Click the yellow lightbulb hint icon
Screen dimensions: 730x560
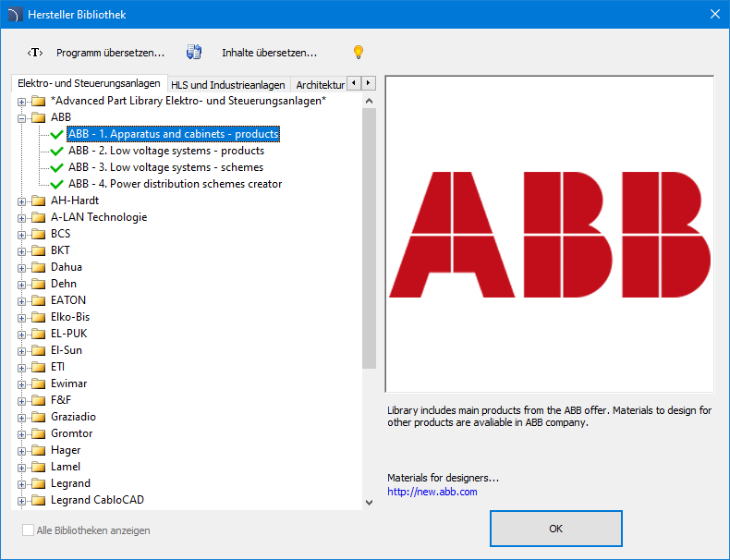(359, 53)
